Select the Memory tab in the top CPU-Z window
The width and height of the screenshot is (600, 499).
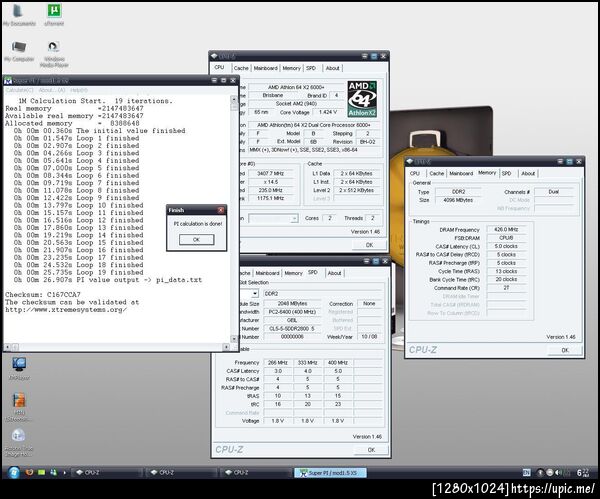[x=292, y=68]
